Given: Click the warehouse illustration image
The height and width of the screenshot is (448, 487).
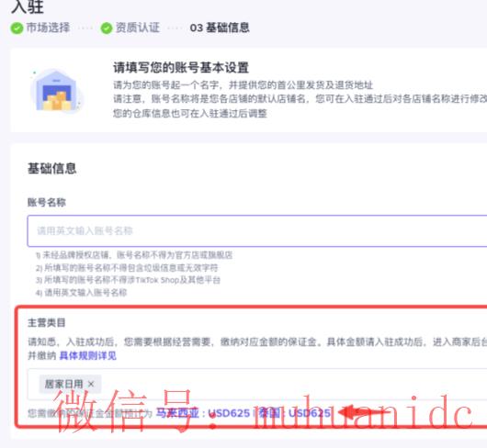Looking at the screenshot, I should pos(57,91).
